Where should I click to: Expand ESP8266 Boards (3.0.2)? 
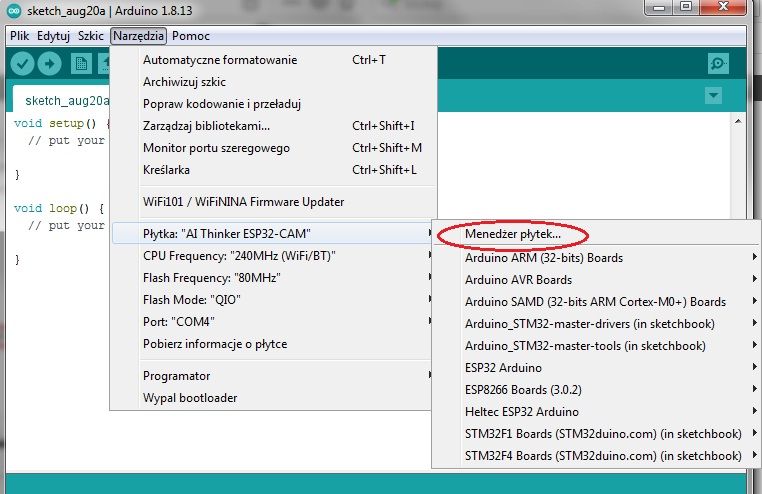point(597,390)
